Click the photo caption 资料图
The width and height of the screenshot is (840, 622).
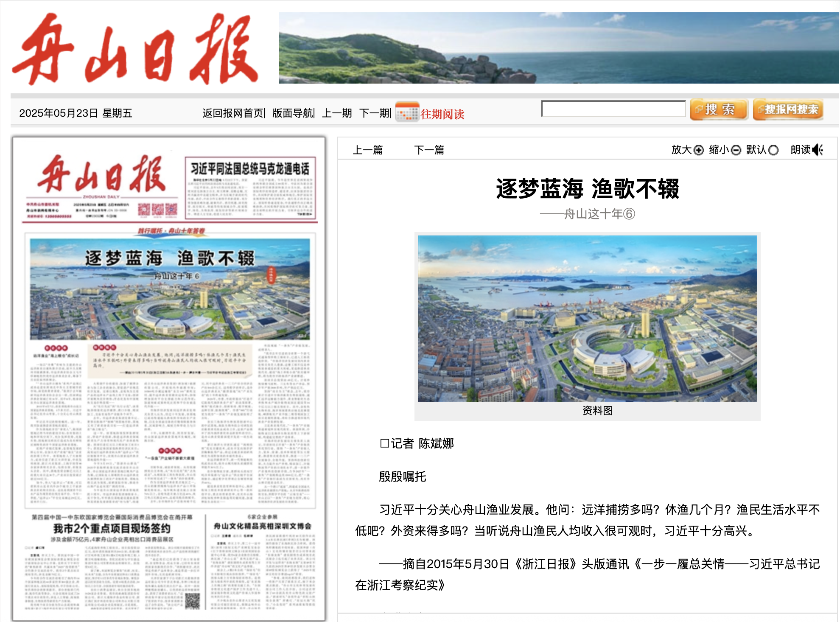pos(597,410)
